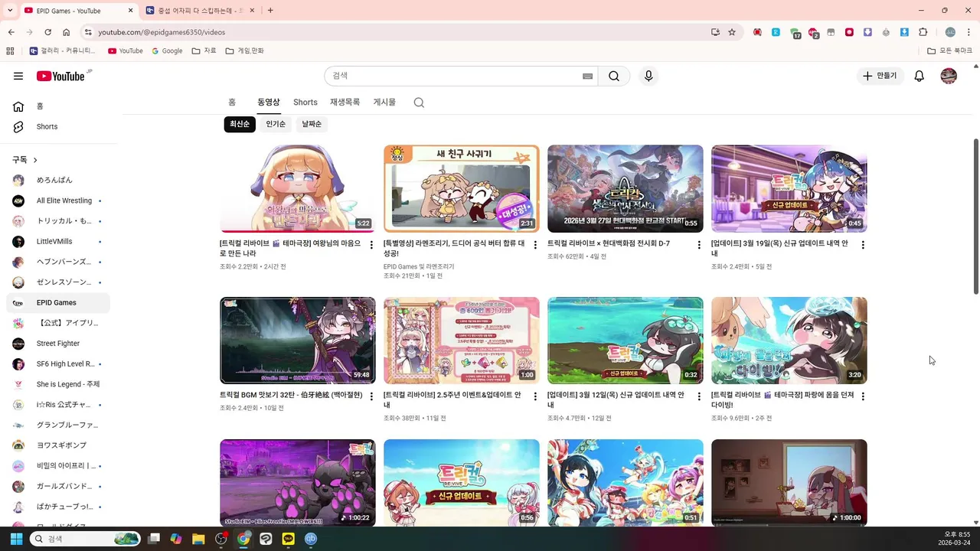This screenshot has height=551, width=980.
Task: Open options for 여왕님의 마음으로 만든 나라 video
Action: point(371,245)
